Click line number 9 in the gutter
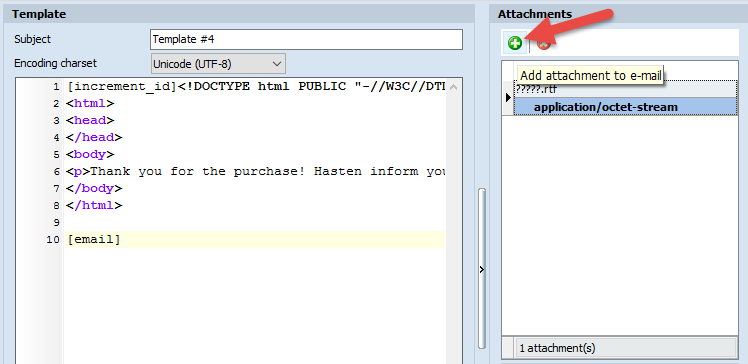The width and height of the screenshot is (748, 364). coord(56,223)
